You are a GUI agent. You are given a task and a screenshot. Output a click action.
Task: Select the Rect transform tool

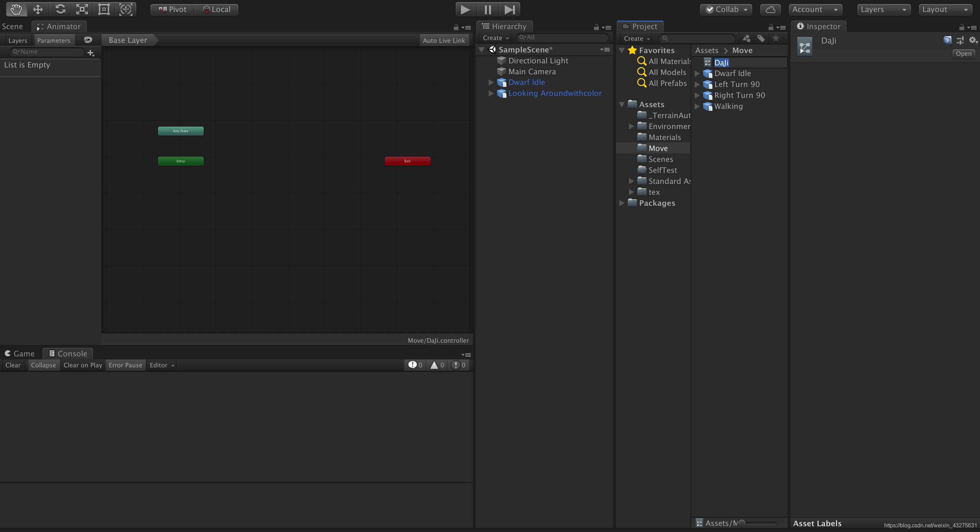tap(104, 10)
